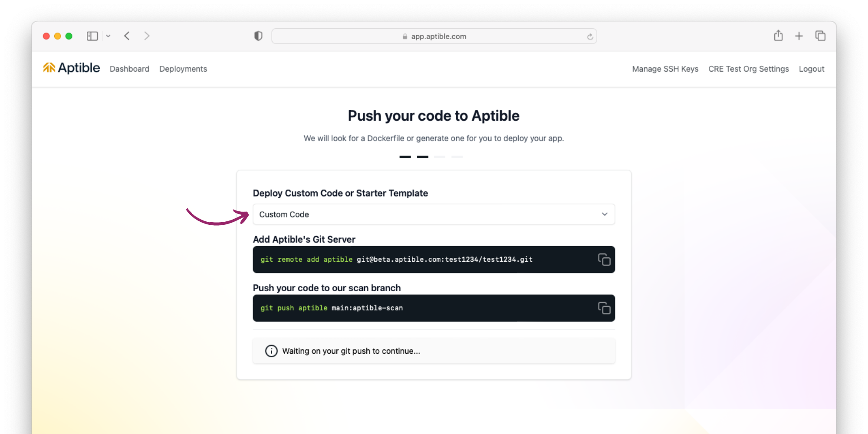Click the 'Push your code to Aptible' heading
The image size is (868, 434).
(434, 116)
